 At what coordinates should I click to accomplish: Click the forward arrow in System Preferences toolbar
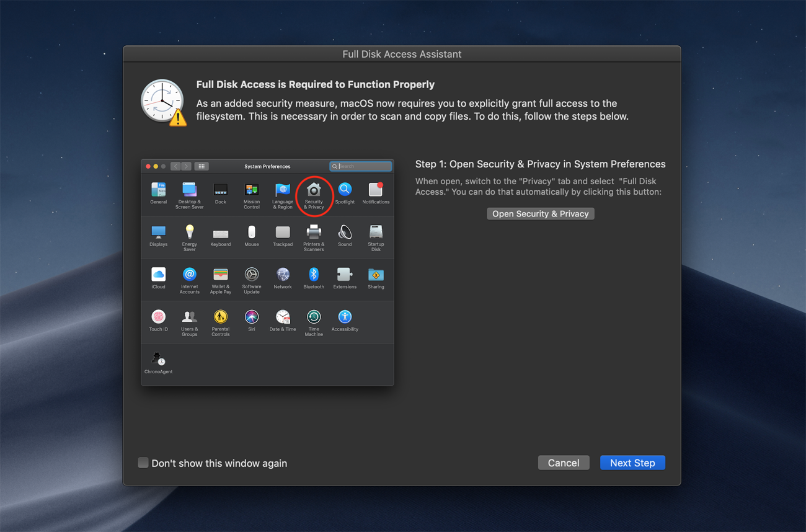186,166
